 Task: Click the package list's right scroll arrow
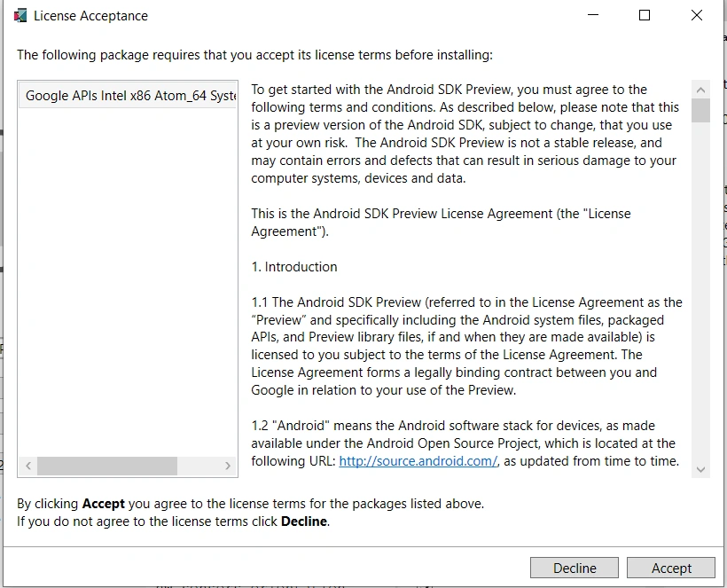[x=228, y=466]
